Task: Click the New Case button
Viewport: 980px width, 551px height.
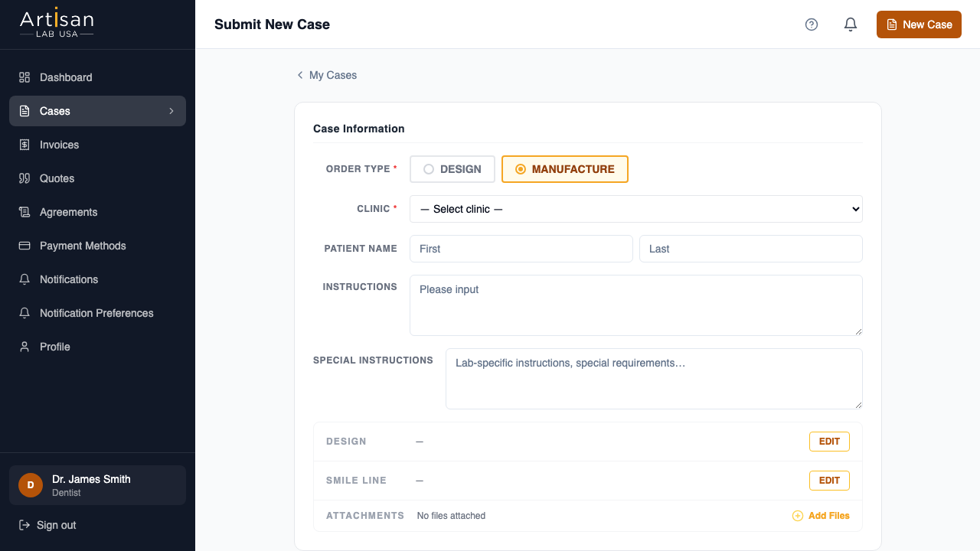Action: [x=919, y=24]
